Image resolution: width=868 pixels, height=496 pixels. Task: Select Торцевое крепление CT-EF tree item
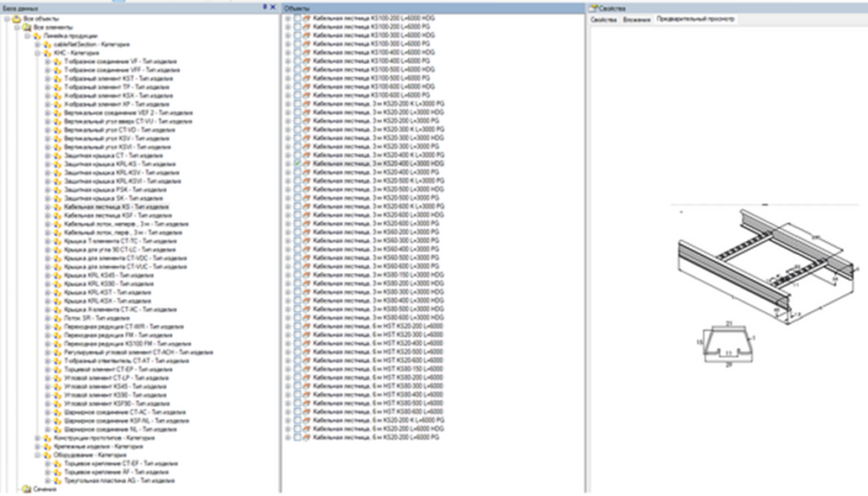pos(120,464)
